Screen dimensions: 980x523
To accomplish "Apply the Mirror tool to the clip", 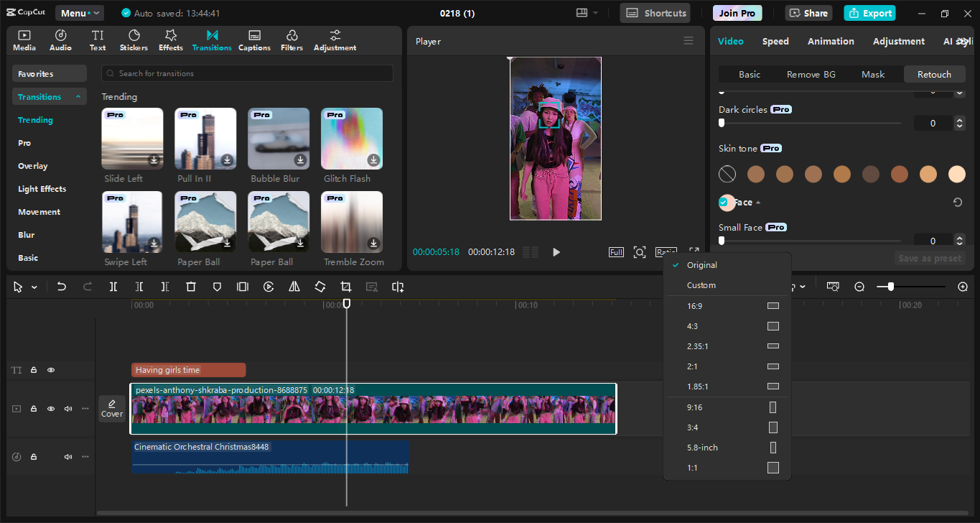I will tap(294, 287).
